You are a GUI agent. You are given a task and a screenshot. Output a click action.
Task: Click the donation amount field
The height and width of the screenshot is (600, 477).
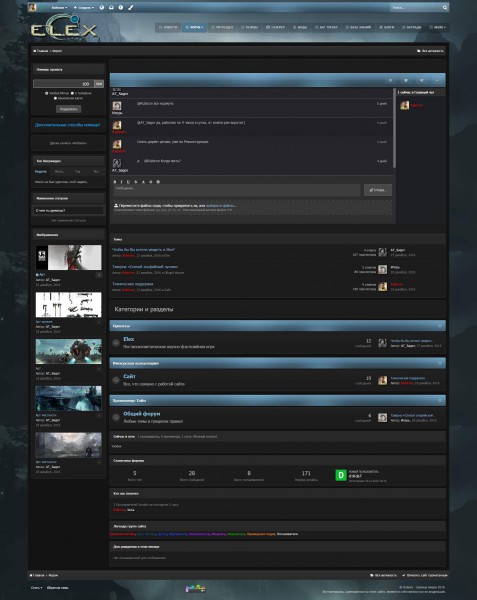tap(63, 84)
